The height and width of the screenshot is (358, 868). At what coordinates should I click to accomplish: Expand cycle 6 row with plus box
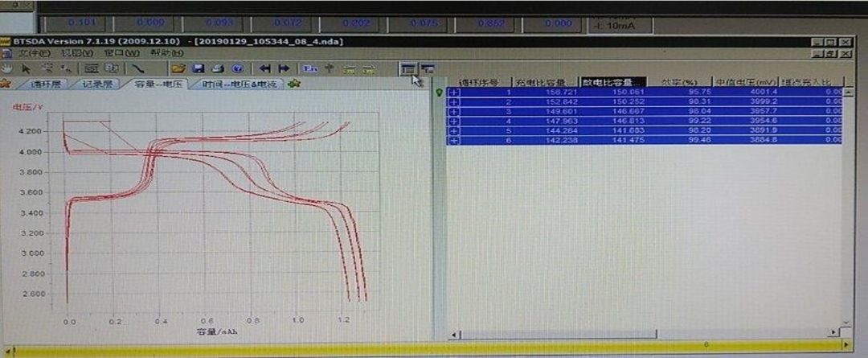point(454,141)
